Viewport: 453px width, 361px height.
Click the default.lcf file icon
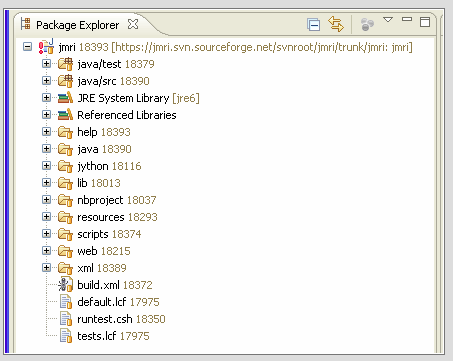tap(66, 302)
